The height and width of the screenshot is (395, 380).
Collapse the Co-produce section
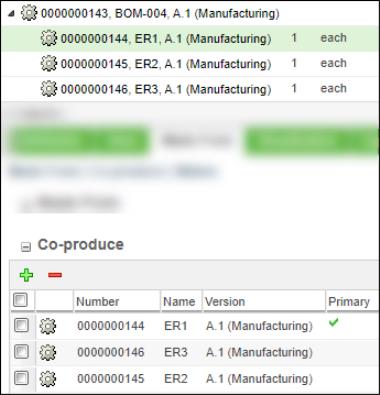26,247
